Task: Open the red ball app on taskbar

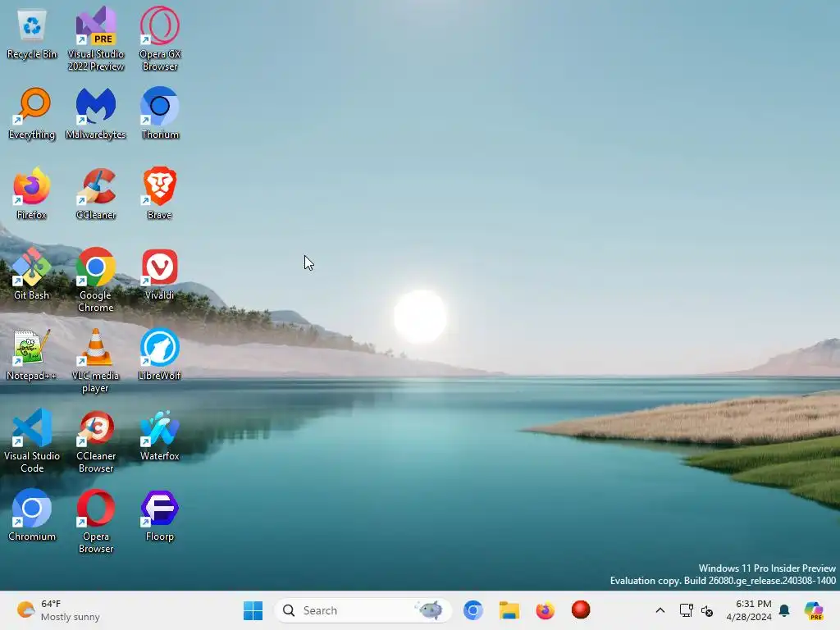Action: [581, 609]
